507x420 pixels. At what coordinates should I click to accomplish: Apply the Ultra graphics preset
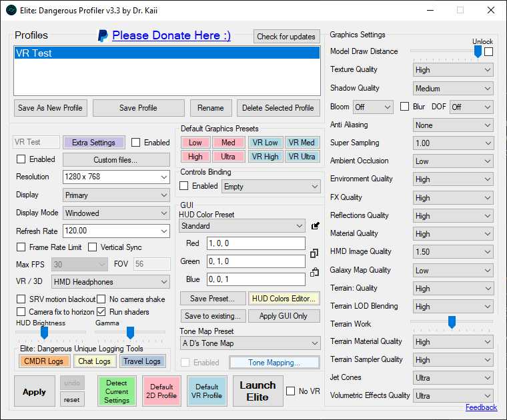[x=228, y=157]
